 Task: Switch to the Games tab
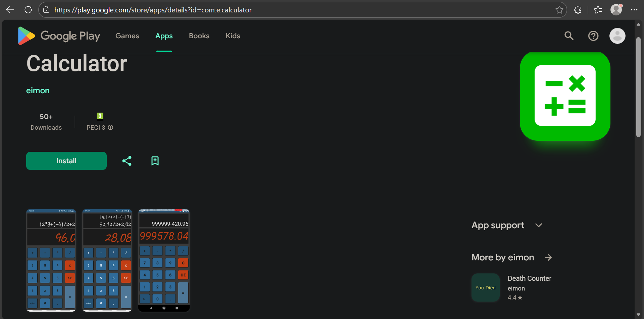(x=127, y=36)
